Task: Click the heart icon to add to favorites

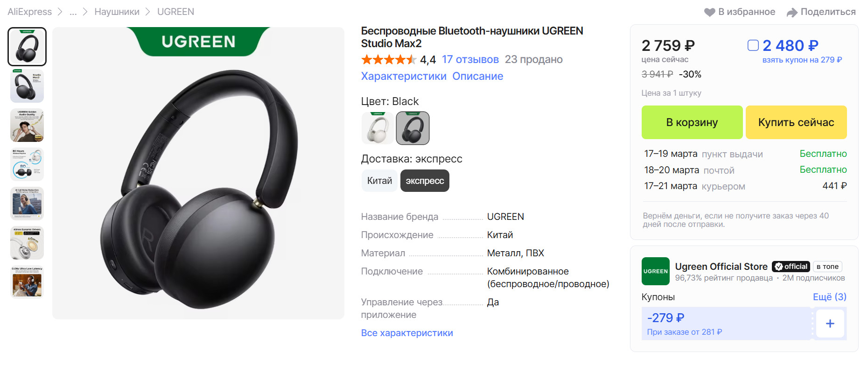Action: point(709,12)
